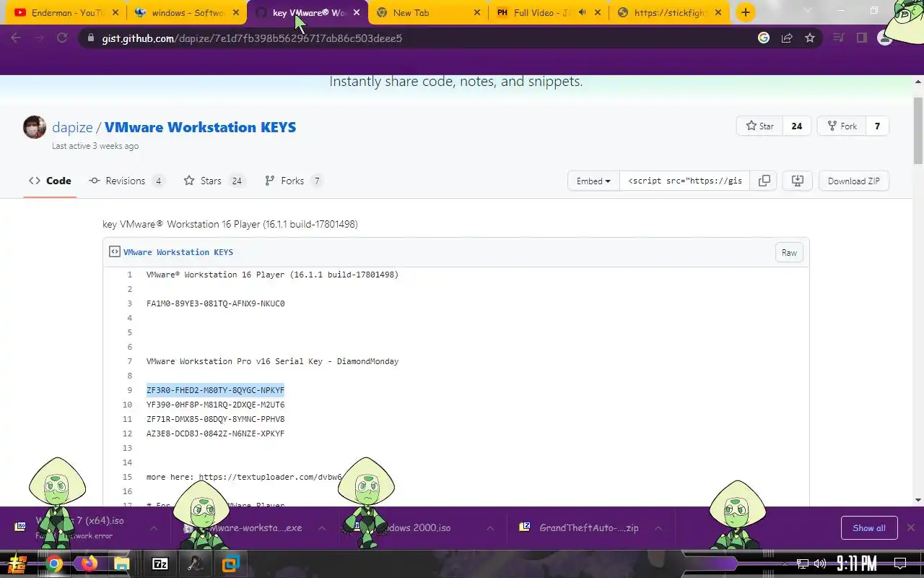The height and width of the screenshot is (578, 924).
Task: Open Chrome from the taskbar
Action: click(x=54, y=564)
